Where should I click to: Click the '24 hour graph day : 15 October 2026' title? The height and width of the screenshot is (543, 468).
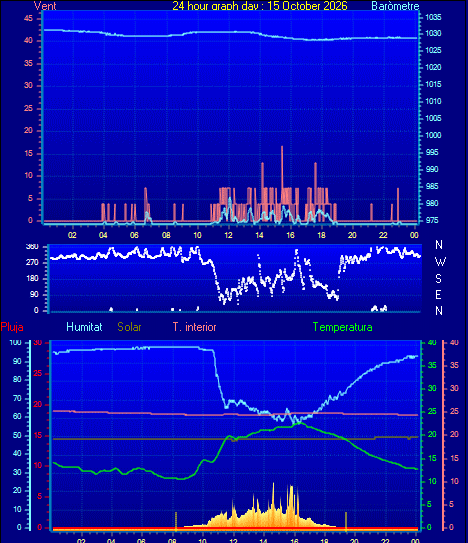(x=260, y=6)
